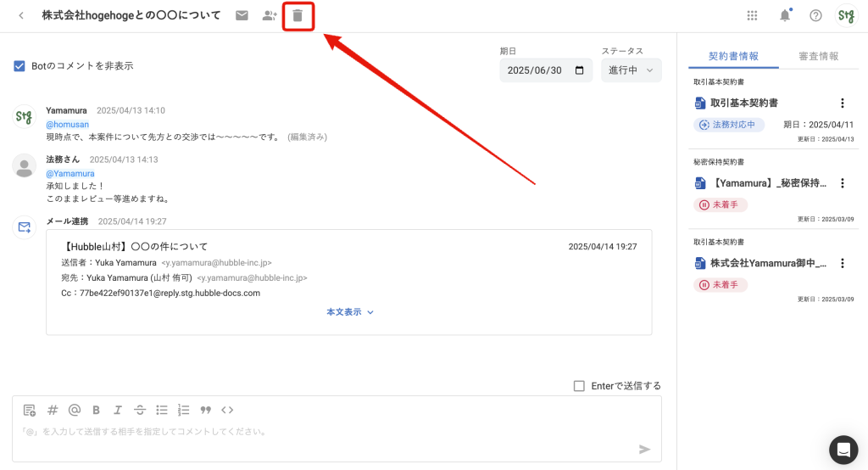Screen dimensions: 868x470
Task: Uncheck Botのコメントを非表示 checkbox
Action: [x=19, y=66]
